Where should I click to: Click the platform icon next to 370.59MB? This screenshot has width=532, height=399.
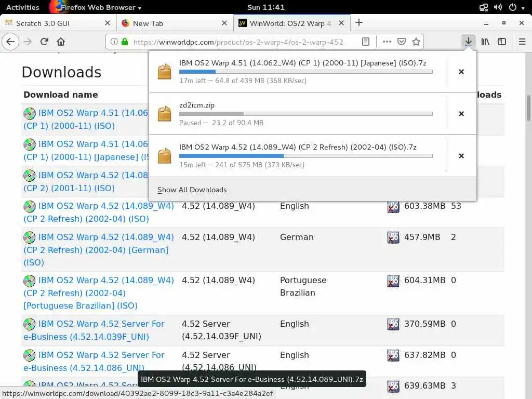(x=393, y=324)
